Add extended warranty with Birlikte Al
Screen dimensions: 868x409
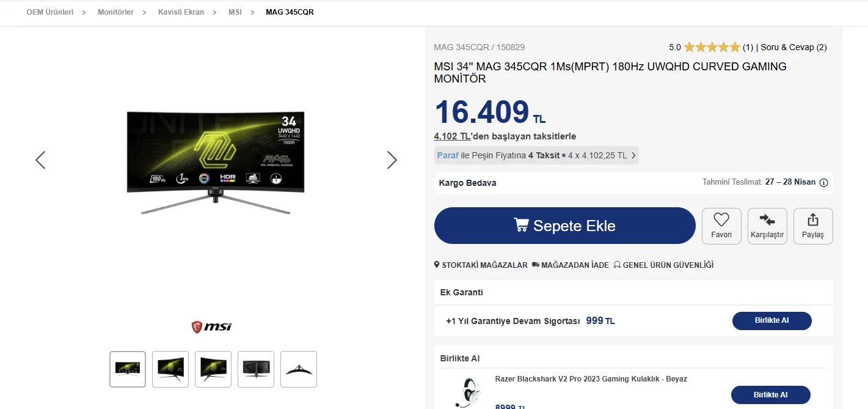[x=772, y=320]
